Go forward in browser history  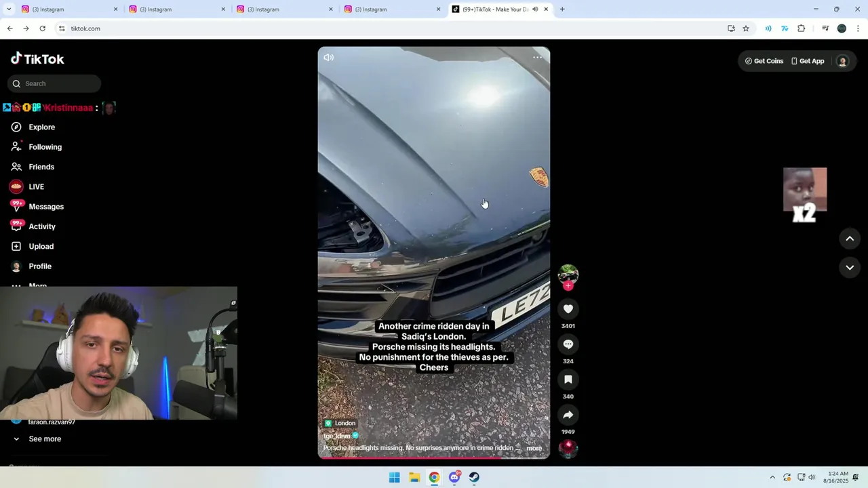pyautogui.click(x=26, y=28)
